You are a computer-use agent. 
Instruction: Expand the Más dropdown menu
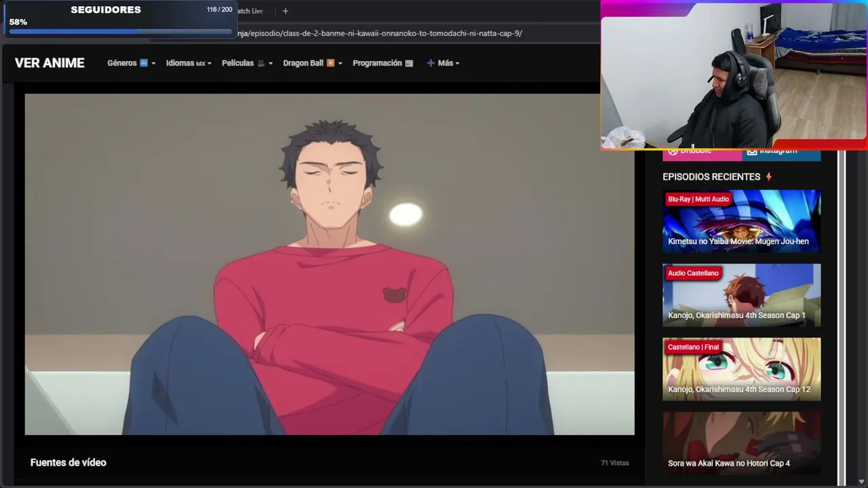(443, 63)
